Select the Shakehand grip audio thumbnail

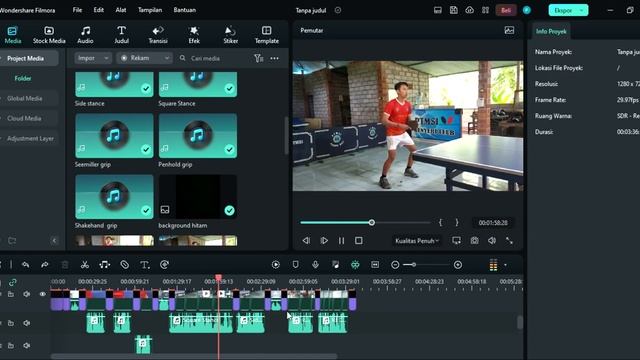click(114, 197)
